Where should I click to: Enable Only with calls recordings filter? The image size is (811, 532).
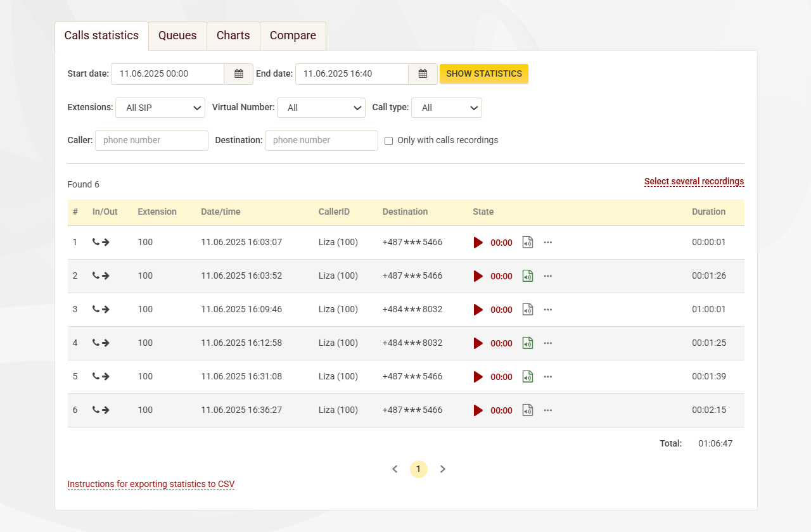[388, 141]
